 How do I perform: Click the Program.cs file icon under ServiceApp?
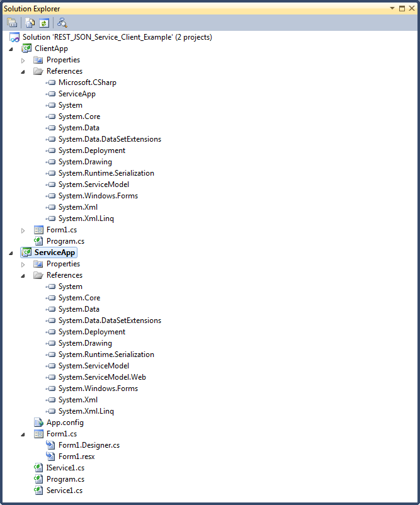(x=38, y=479)
